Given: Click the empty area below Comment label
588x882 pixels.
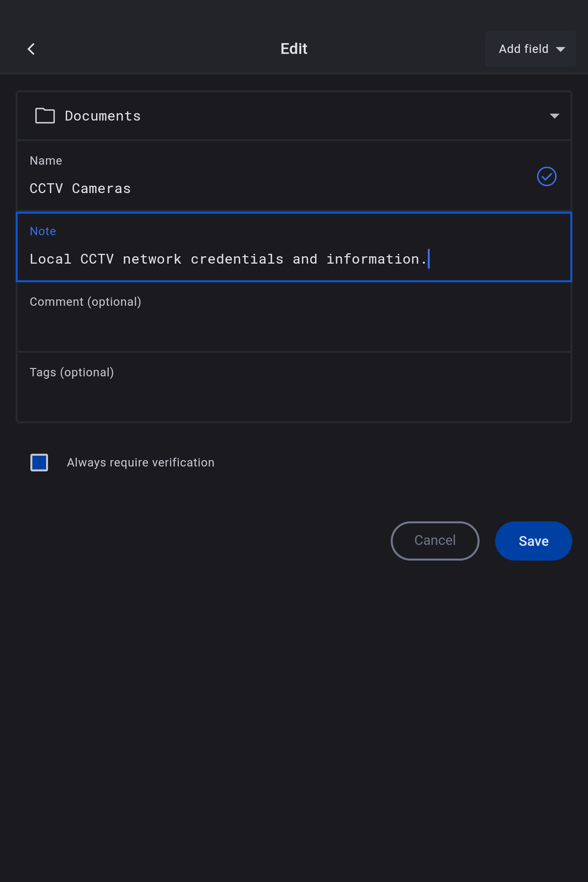Looking at the screenshot, I should point(294,330).
